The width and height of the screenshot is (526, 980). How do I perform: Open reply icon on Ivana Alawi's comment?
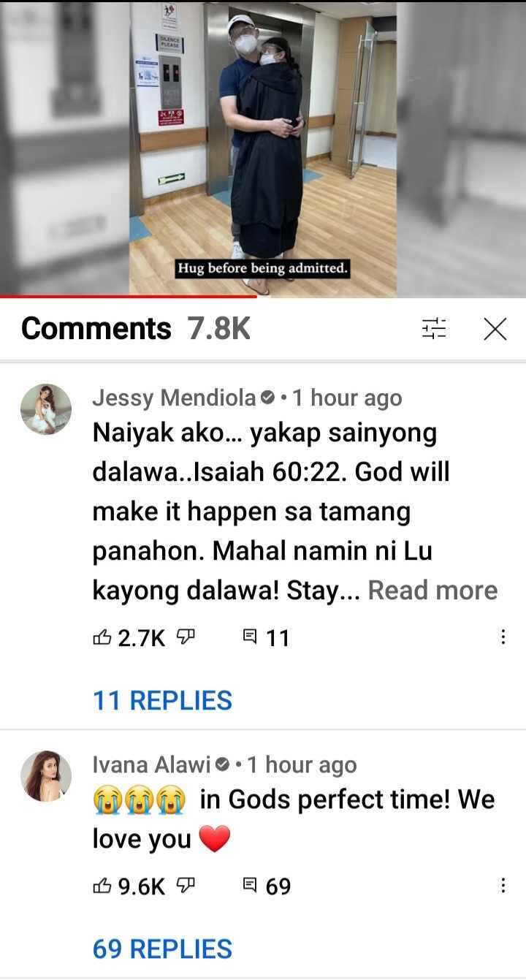[x=249, y=886]
